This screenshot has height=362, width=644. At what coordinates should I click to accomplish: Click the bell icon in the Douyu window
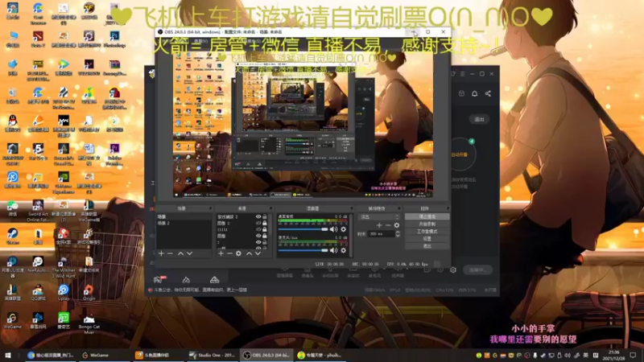pos(474,93)
